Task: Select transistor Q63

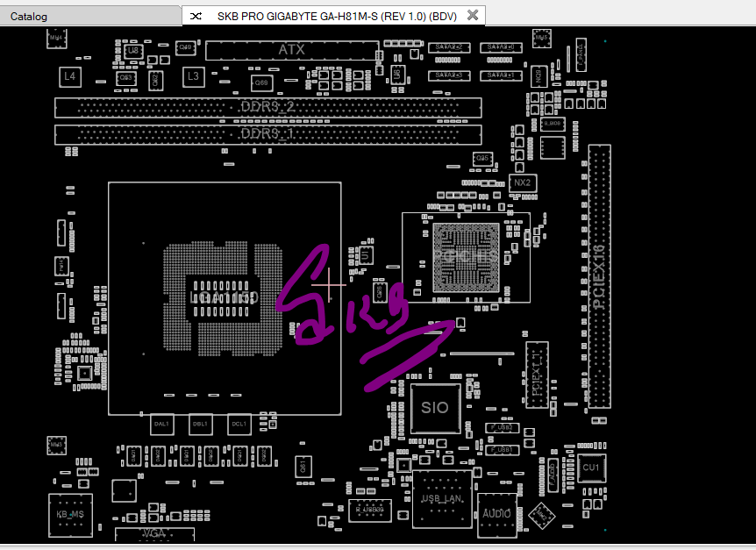Action: 125,77
